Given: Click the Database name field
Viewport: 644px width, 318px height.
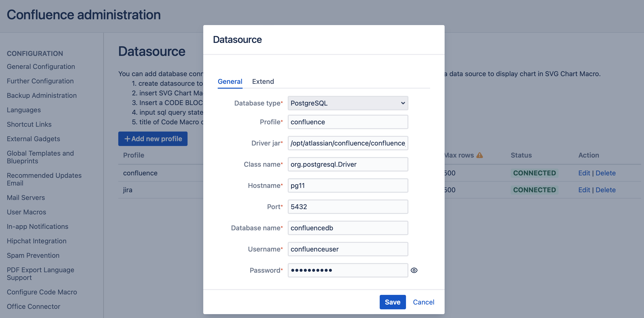Looking at the screenshot, I should [x=348, y=228].
